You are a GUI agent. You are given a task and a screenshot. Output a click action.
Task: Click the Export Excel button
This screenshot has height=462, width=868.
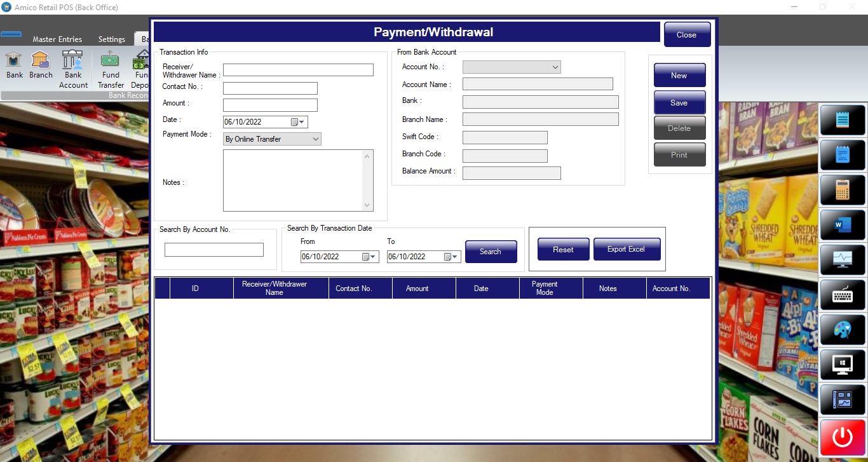[627, 249]
